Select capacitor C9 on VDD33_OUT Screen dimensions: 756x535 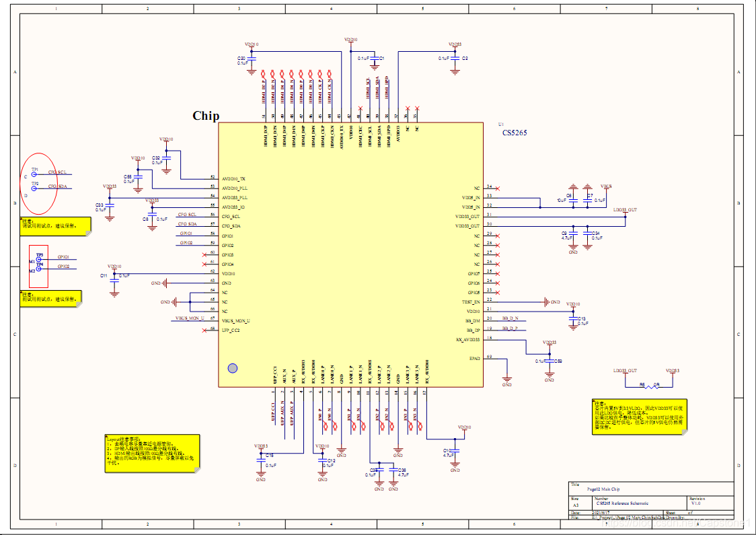pyautogui.click(x=573, y=233)
